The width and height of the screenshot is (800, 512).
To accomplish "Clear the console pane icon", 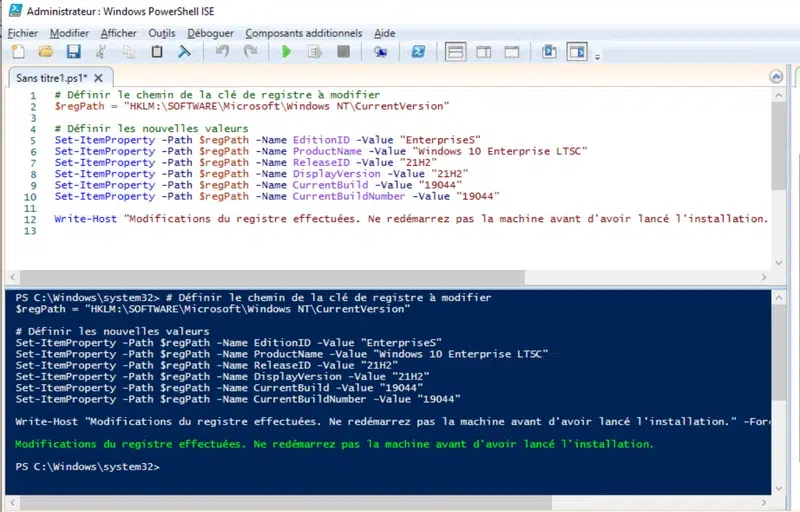I will 184,52.
